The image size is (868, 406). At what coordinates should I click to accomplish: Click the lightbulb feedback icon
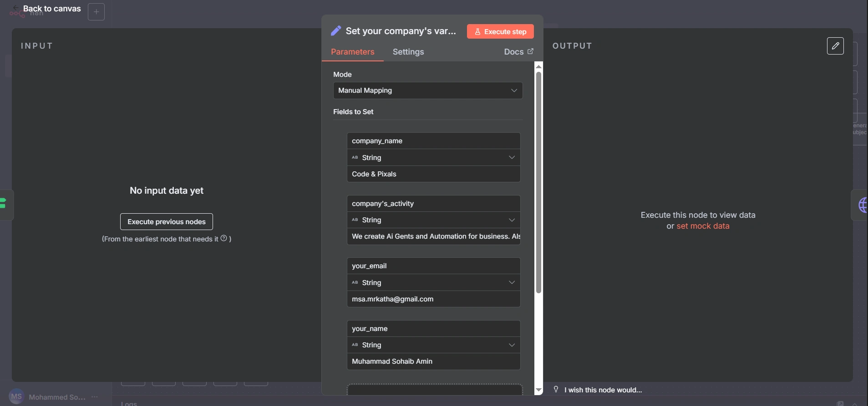pos(556,389)
